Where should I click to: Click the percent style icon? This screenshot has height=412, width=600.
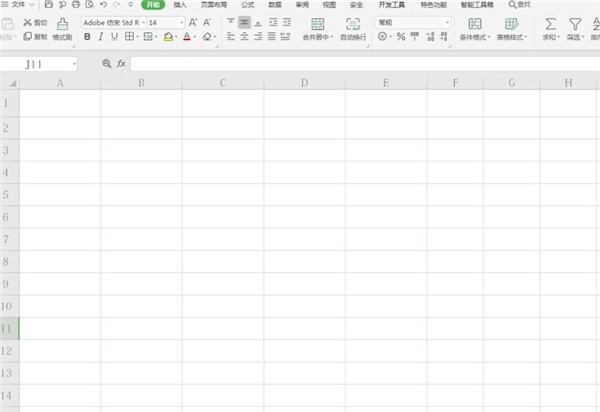coord(401,37)
